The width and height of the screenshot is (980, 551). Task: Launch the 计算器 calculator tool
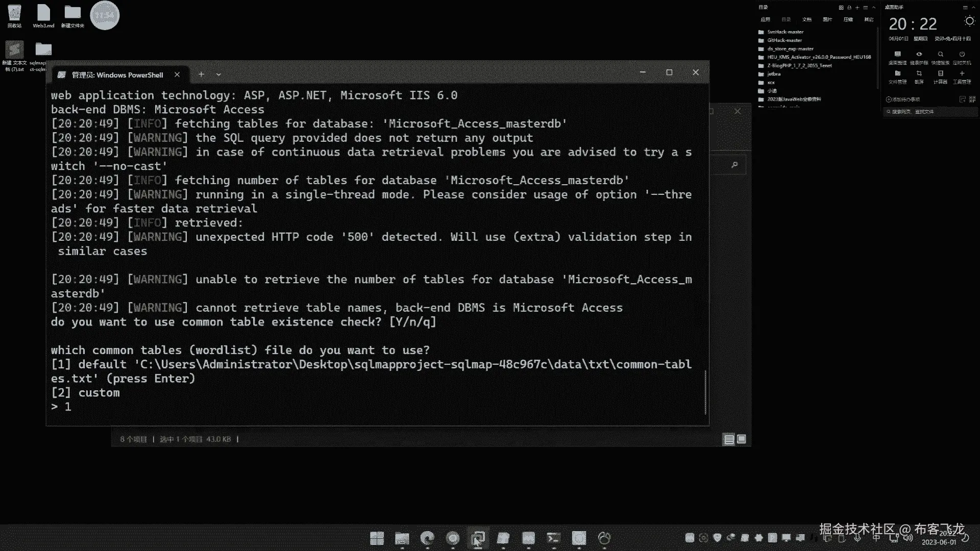(x=940, y=73)
